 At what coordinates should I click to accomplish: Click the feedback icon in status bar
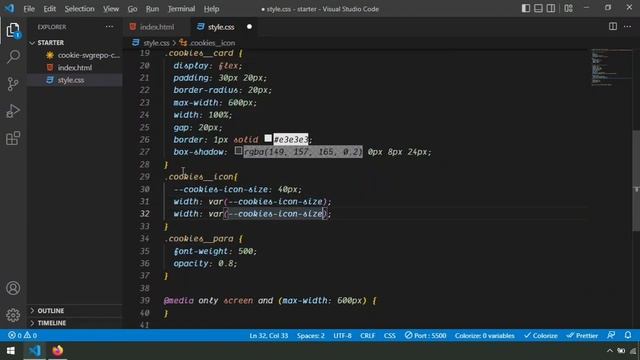click(x=611, y=336)
